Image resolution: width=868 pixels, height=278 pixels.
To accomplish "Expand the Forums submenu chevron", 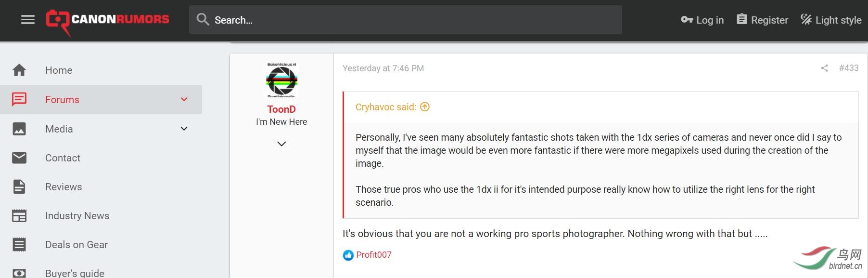I will pyautogui.click(x=184, y=100).
